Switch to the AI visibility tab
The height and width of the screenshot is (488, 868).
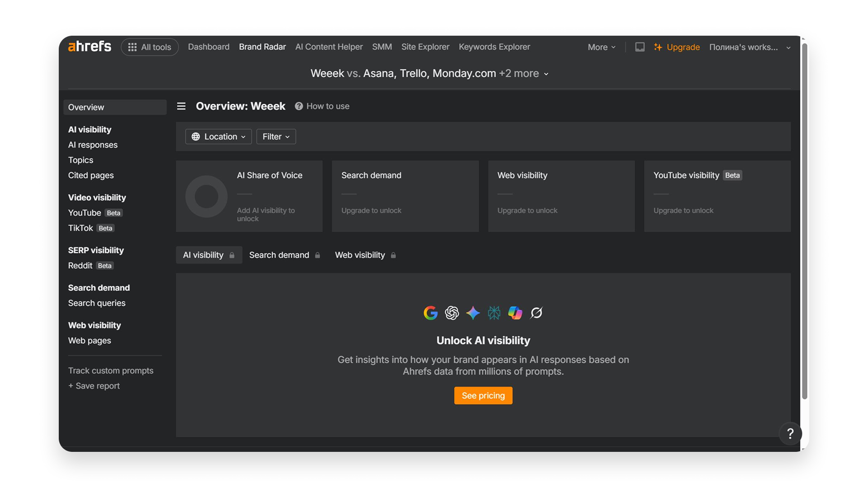tap(209, 255)
